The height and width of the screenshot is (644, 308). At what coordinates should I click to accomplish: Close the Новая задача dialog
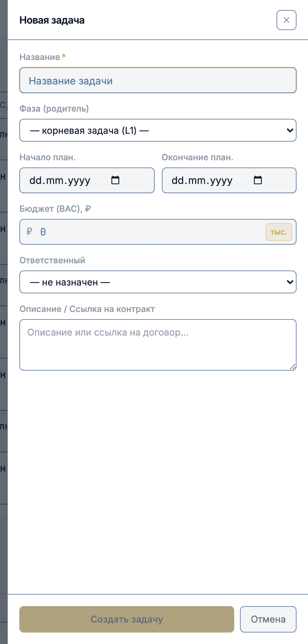[x=286, y=20]
